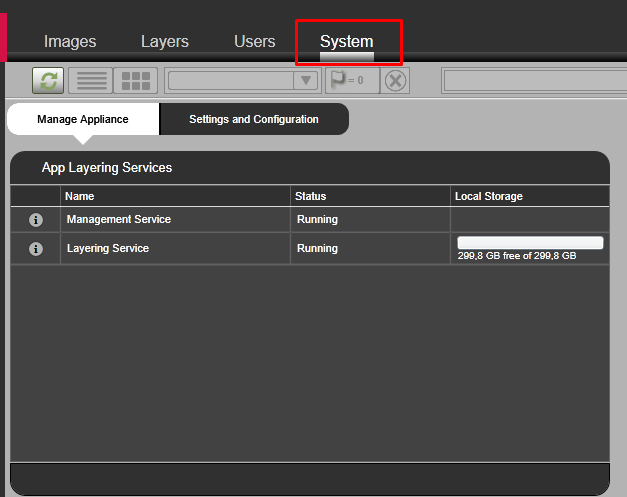Click the flag counter icon
The height and width of the screenshot is (497, 627).
[x=352, y=80]
